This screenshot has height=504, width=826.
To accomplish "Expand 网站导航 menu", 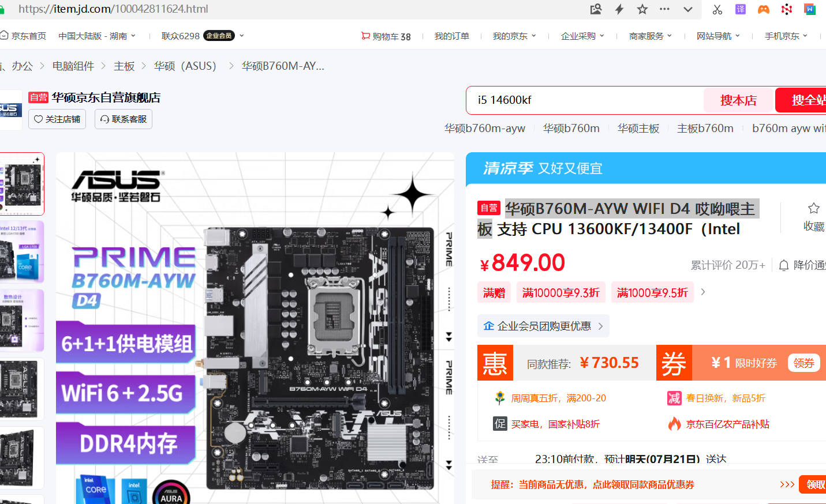I will 718,36.
